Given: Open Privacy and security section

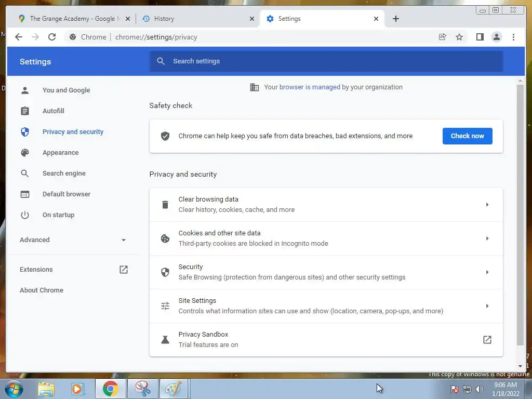Looking at the screenshot, I should [x=73, y=131].
